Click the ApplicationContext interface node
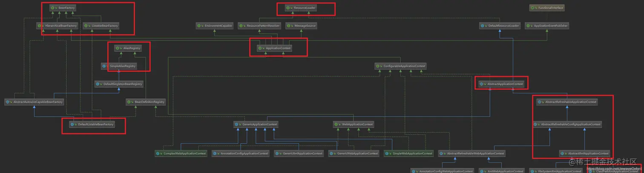Image resolution: width=644 pixels, height=173 pixels. [275, 48]
